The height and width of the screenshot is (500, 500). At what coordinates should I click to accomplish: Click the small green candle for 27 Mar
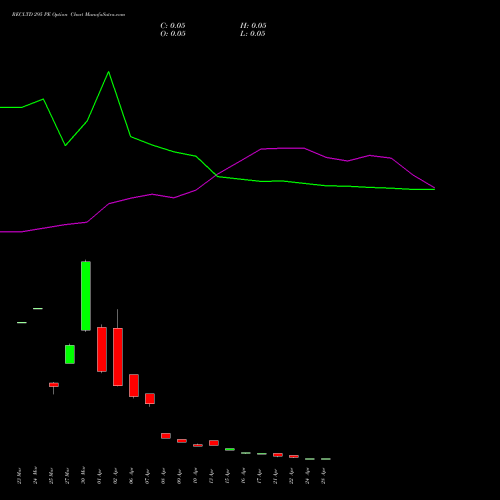tap(70, 354)
